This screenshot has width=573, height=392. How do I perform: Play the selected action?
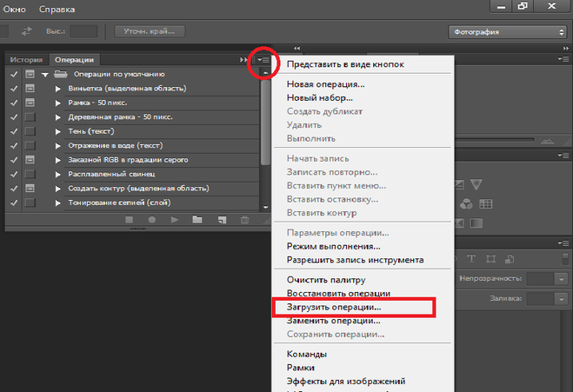pyautogui.click(x=175, y=221)
